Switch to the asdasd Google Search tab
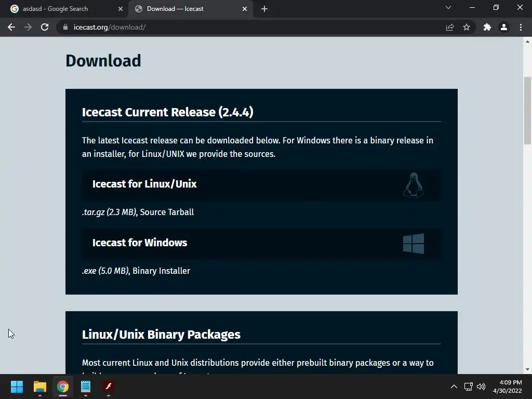This screenshot has width=532, height=399. (64, 9)
